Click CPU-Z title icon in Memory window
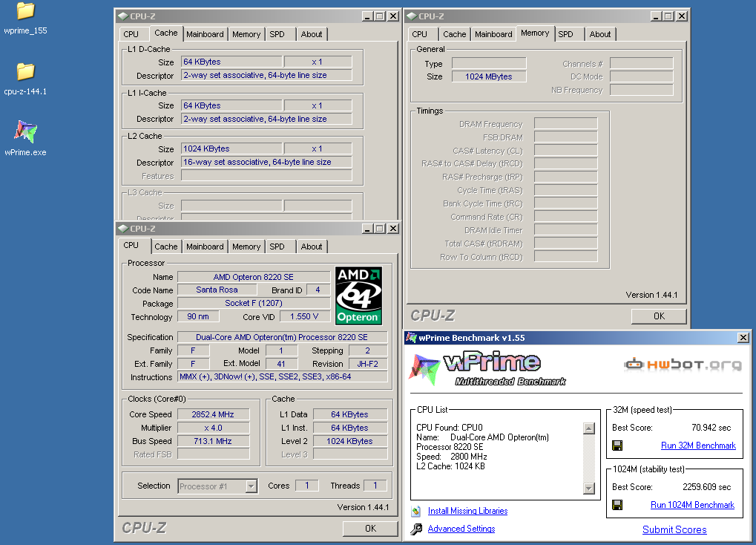This screenshot has height=545, width=756. 412,16
